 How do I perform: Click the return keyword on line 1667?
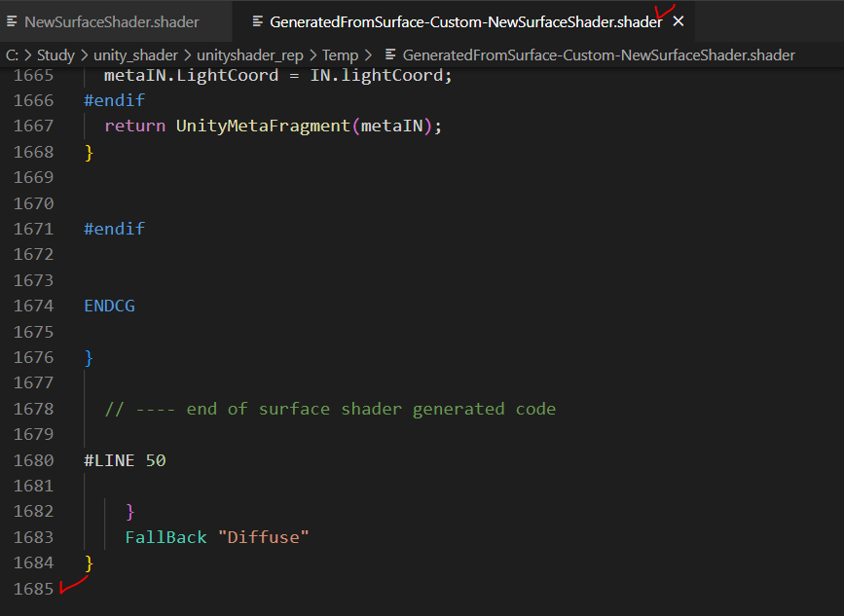click(x=134, y=126)
